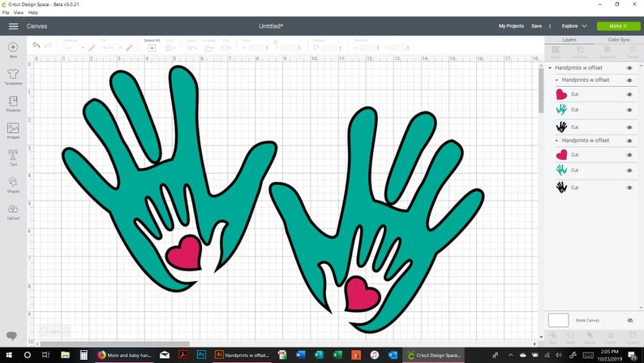644x363 pixels.
Task: Hide second nested Handprints w offset group
Action: pos(629,141)
